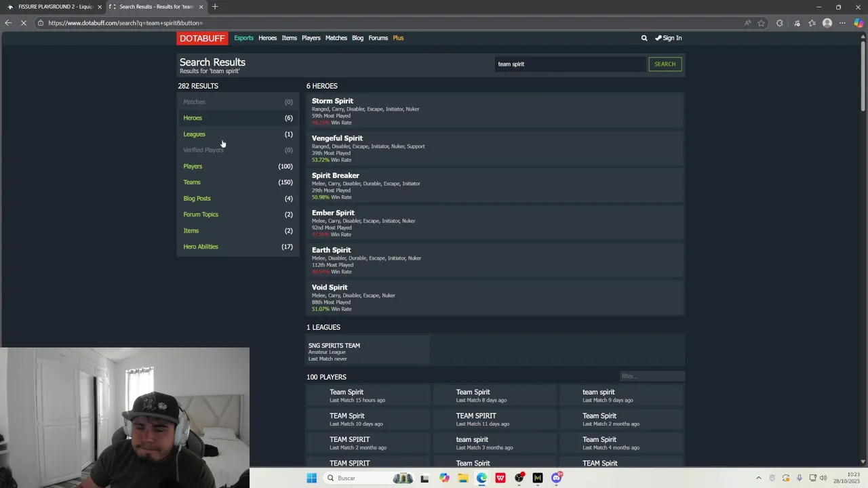The height and width of the screenshot is (488, 868).
Task: Open the browser profile avatar
Action: click(x=827, y=23)
